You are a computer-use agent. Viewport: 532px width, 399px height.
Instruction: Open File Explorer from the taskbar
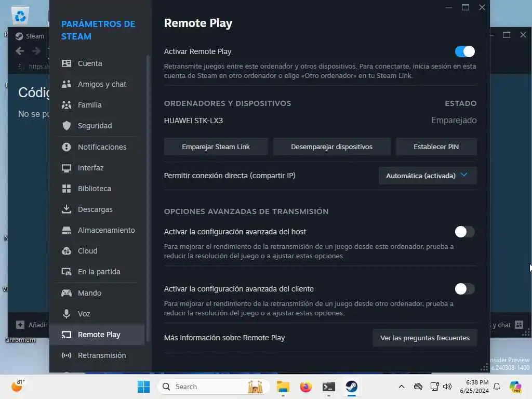coord(283,387)
